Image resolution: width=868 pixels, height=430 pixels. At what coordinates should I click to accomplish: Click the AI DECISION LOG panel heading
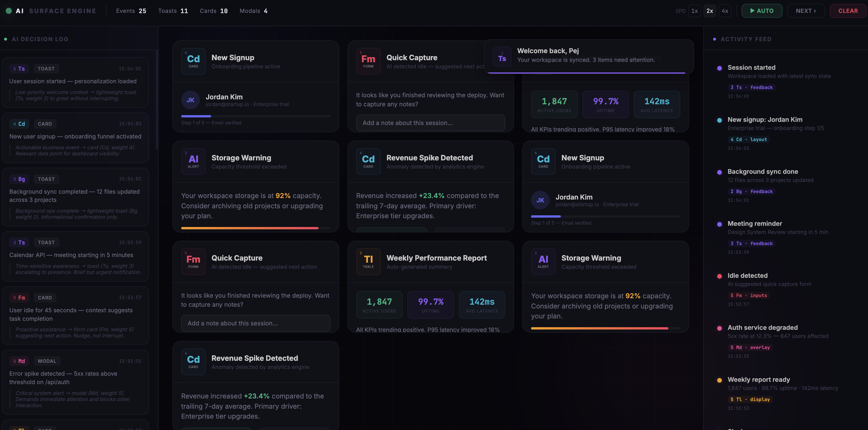(40, 39)
